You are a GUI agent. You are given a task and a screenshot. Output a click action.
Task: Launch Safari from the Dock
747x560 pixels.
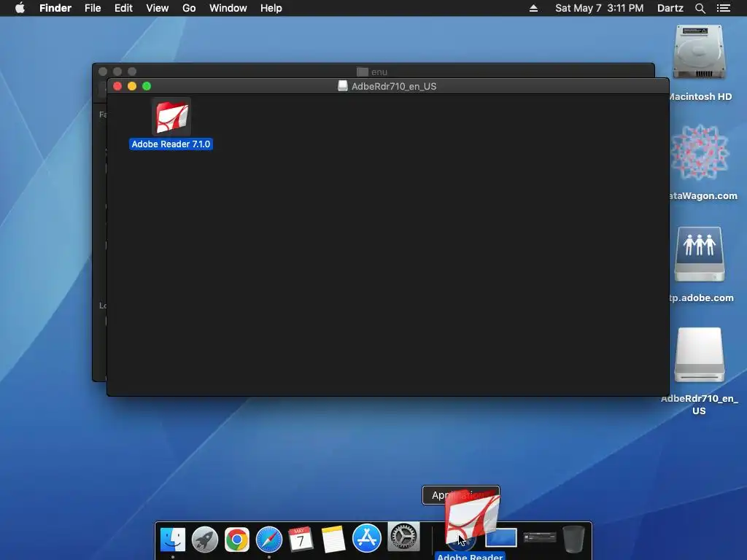pyautogui.click(x=269, y=539)
